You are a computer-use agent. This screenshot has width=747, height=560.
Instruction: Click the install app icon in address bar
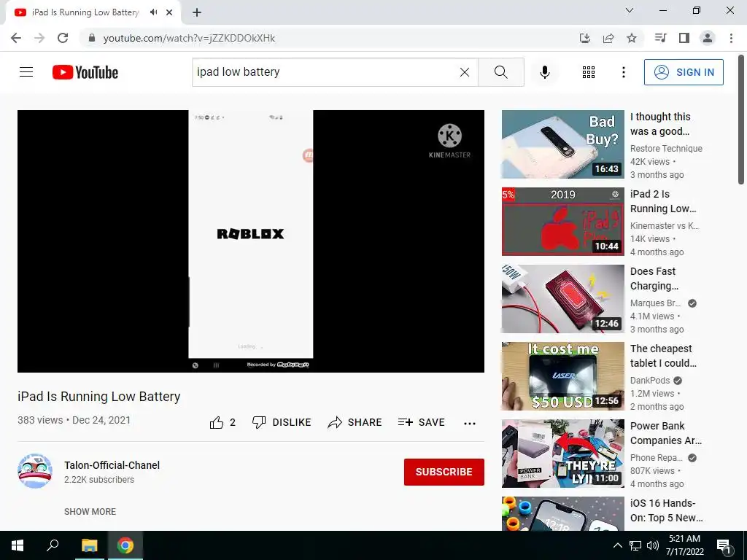tap(585, 38)
